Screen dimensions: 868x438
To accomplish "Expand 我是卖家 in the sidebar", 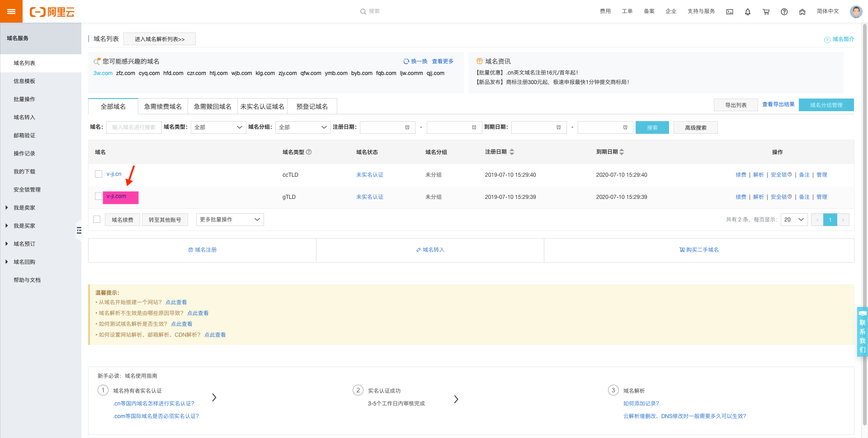I will (24, 207).
